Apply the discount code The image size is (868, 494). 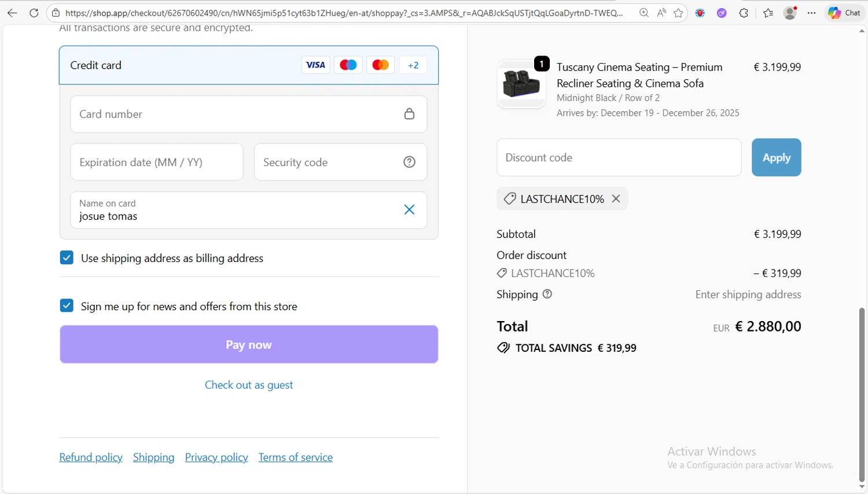[776, 157]
